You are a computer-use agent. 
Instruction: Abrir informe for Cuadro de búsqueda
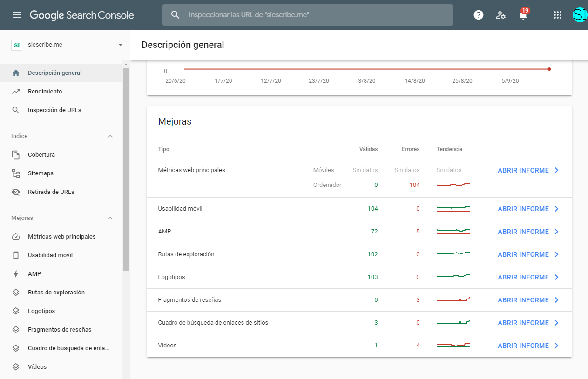click(x=523, y=323)
